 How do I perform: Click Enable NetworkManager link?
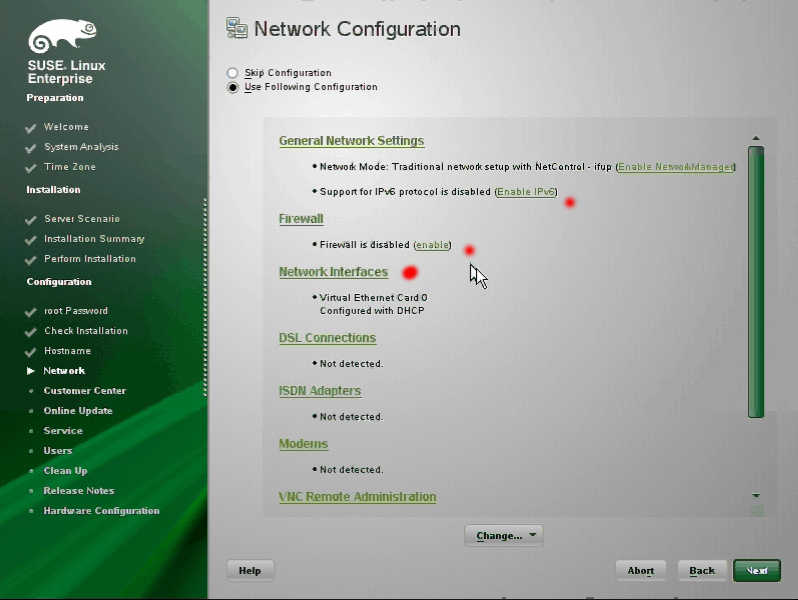pos(676,167)
